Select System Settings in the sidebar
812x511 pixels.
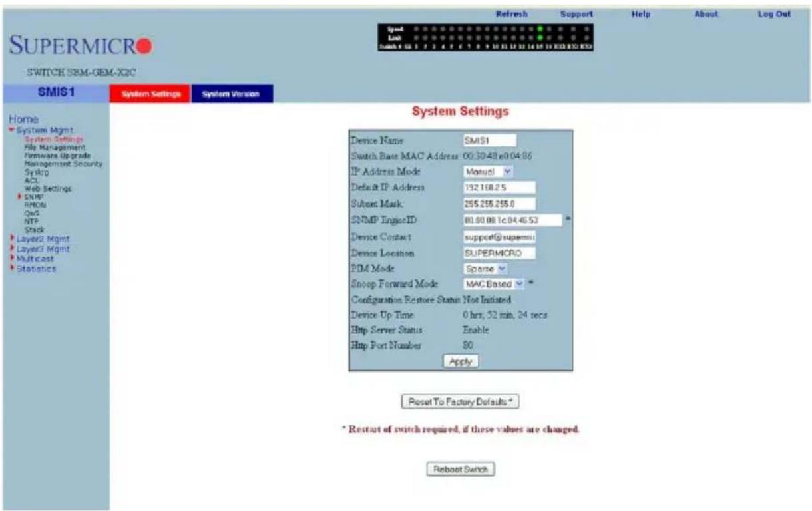54,140
